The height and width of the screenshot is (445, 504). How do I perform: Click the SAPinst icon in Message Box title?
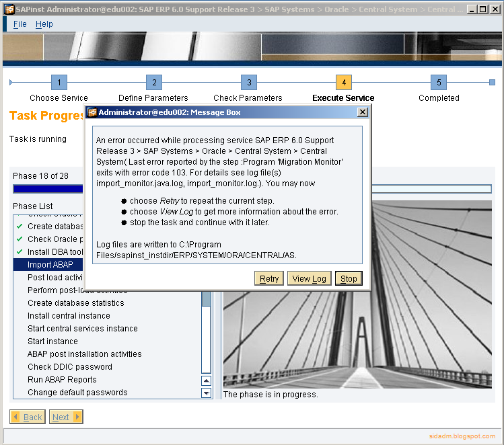pyautogui.click(x=92, y=112)
